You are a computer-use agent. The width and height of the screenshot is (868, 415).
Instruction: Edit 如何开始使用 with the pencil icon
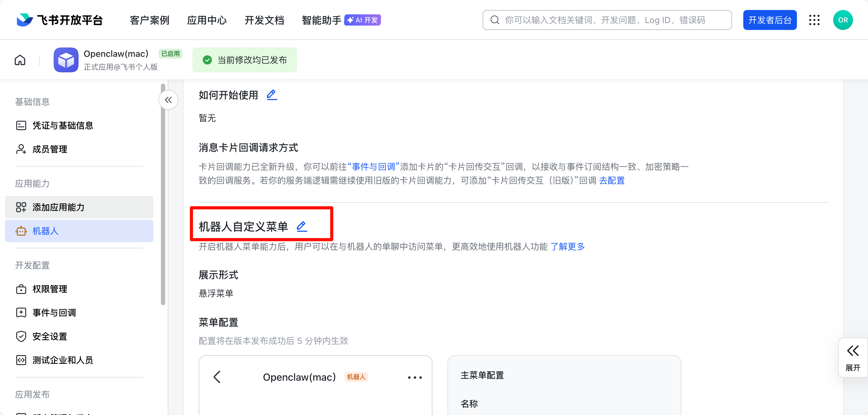pos(272,95)
